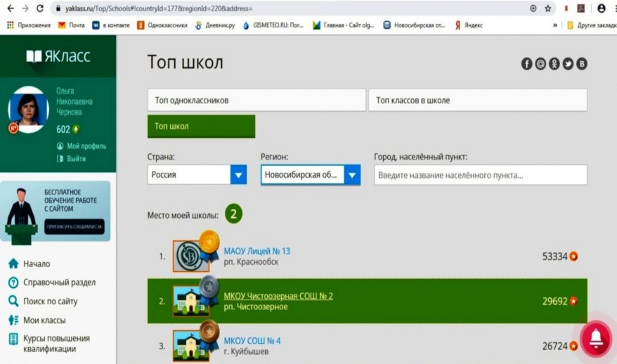Open the GISMETEO.RU bookmark

pyautogui.click(x=273, y=25)
